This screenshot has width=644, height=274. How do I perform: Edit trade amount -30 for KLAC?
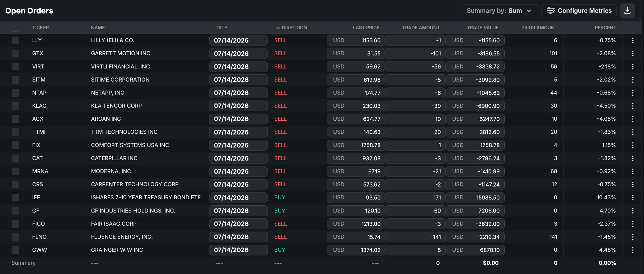(x=416, y=106)
